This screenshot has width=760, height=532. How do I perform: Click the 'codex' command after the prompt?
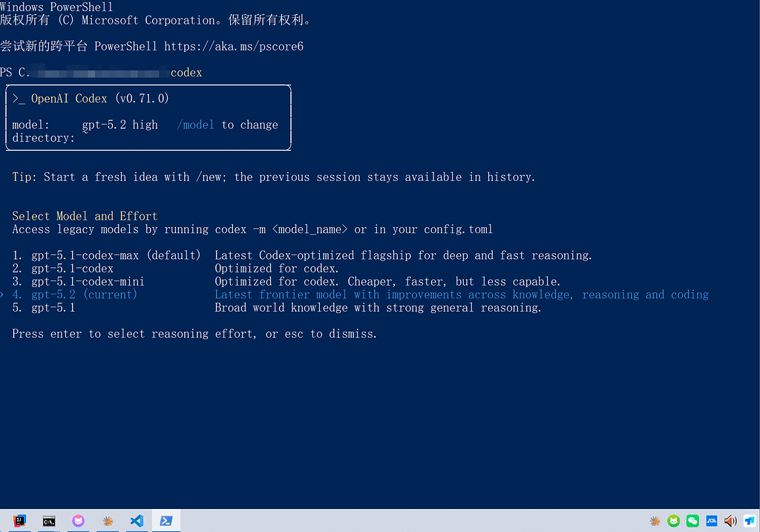tap(186, 73)
